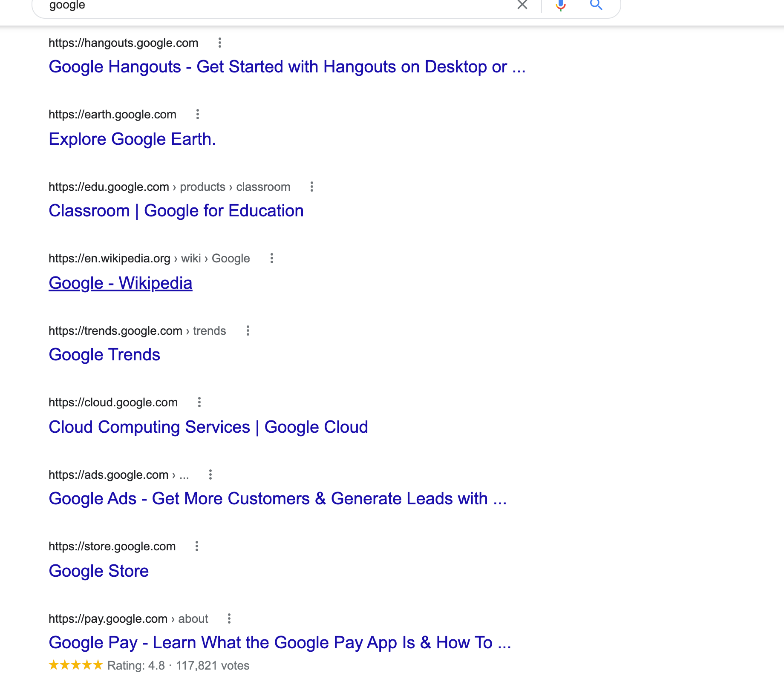Viewport: 784px width, 673px height.
Task: Open the options menu for the Google Store result
Action: click(x=197, y=546)
